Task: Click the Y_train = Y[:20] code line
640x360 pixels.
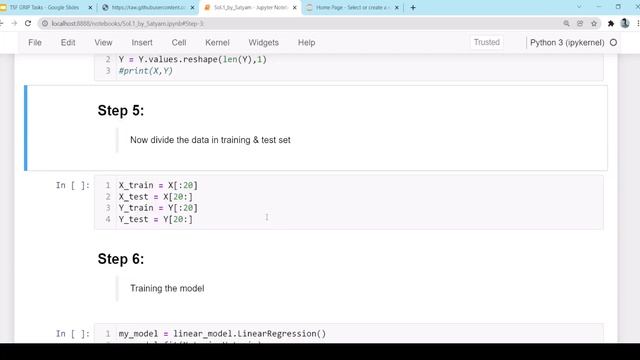Action: pyautogui.click(x=158, y=208)
